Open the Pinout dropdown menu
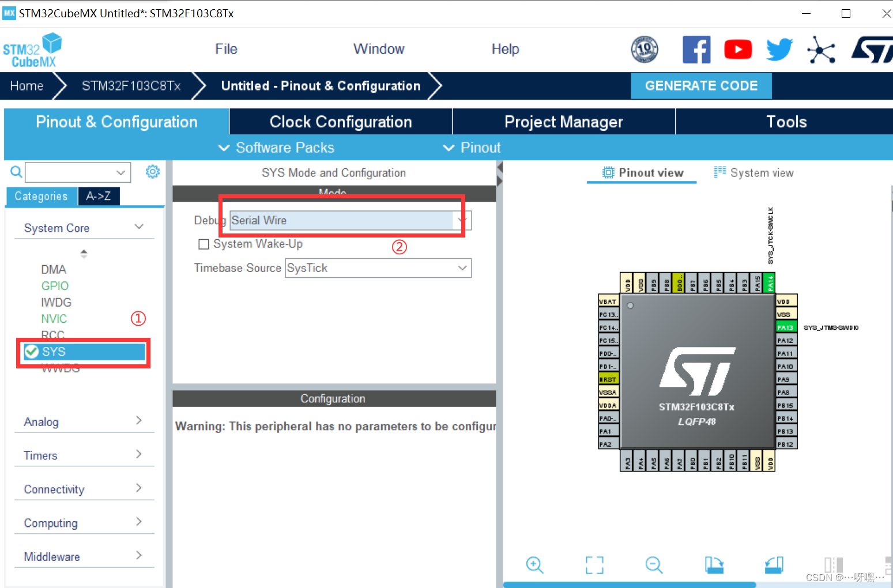 tap(472, 148)
